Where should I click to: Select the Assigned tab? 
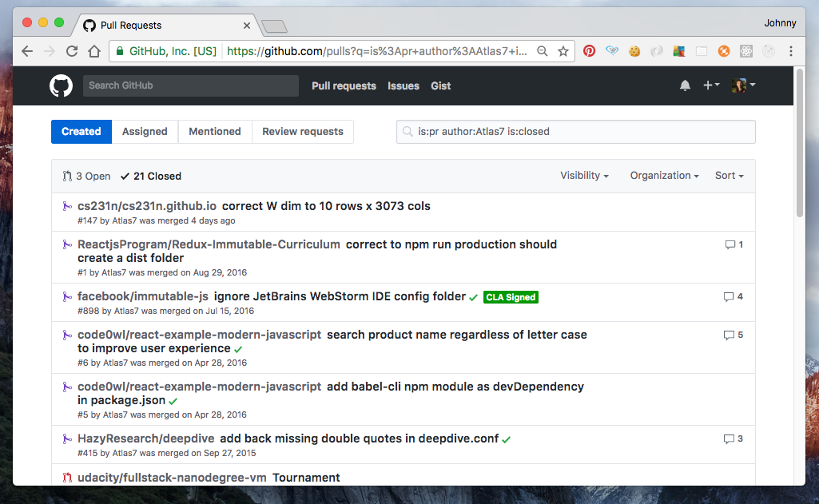tap(145, 132)
